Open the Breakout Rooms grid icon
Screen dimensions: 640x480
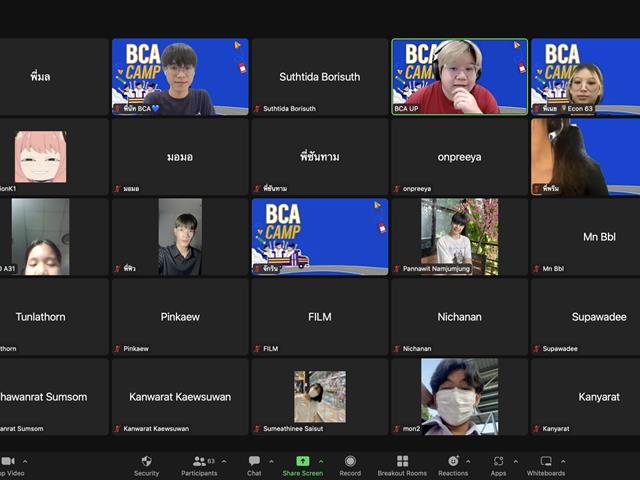[402, 461]
